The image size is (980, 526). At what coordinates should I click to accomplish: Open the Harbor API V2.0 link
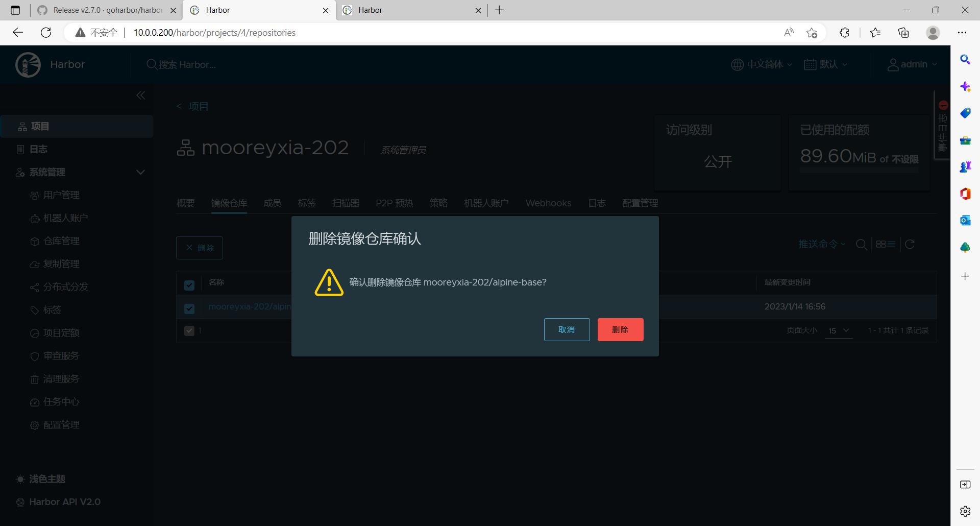pos(58,502)
